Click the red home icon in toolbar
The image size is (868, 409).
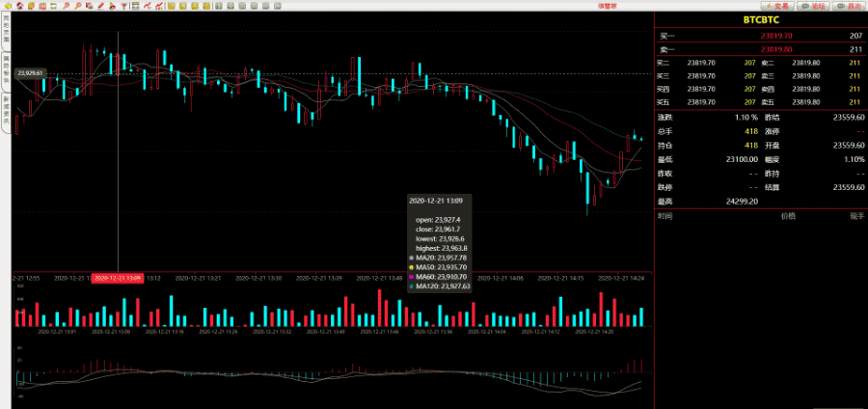click(19, 6)
